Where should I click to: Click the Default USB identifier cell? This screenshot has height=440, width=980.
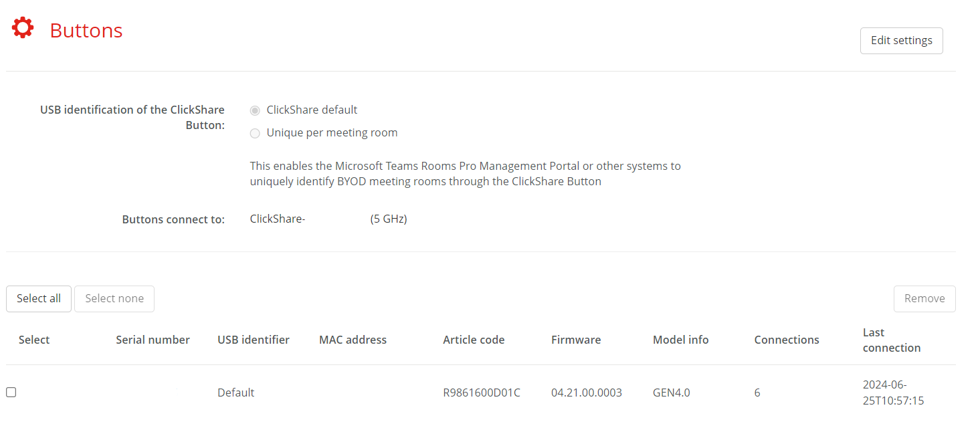235,393
